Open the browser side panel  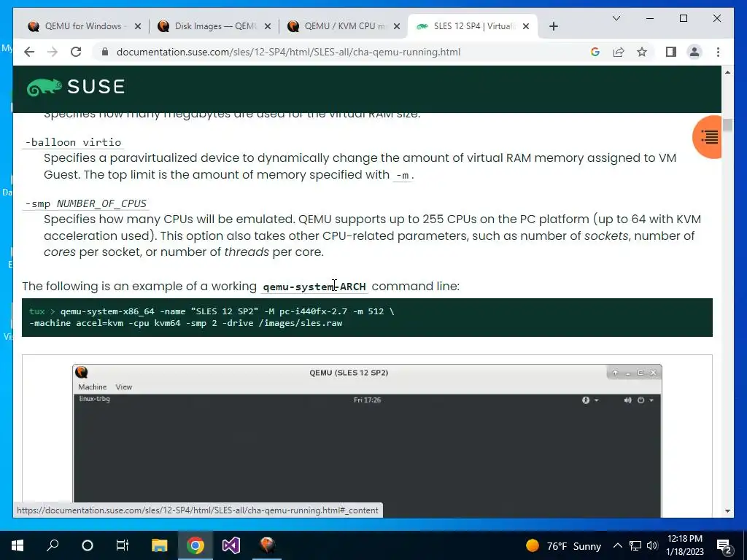(671, 52)
